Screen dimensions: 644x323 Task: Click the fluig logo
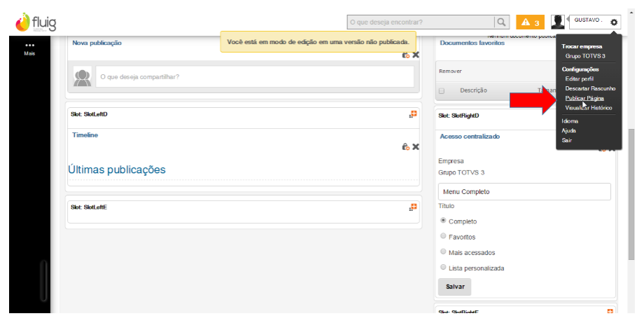point(36,22)
